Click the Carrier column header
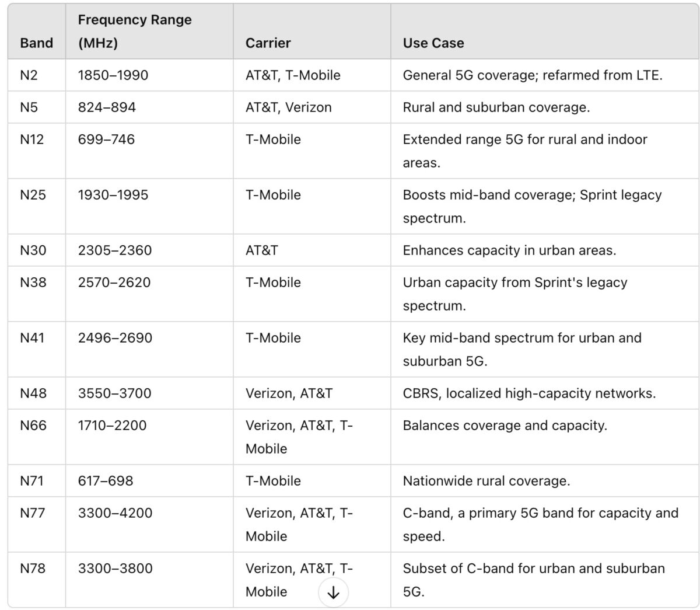The width and height of the screenshot is (700, 610). pyautogui.click(x=268, y=43)
